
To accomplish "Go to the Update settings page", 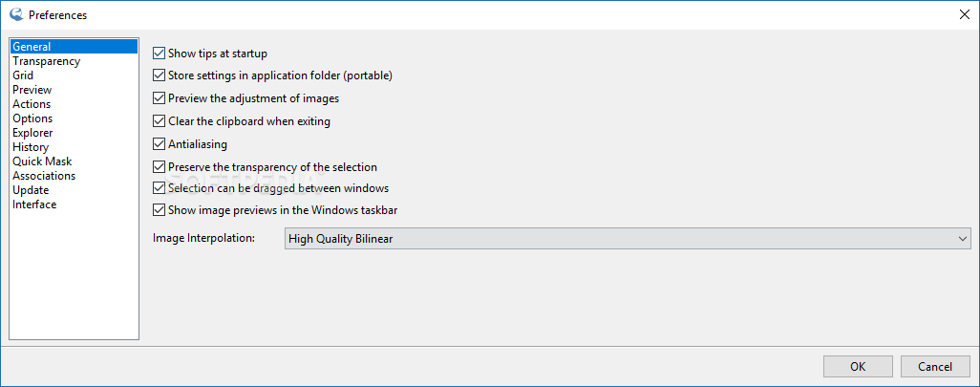I will coord(74,191).
